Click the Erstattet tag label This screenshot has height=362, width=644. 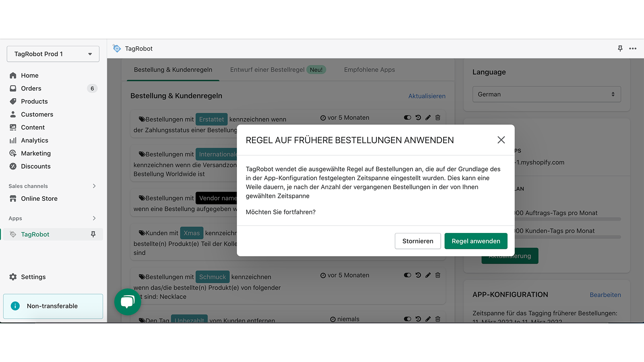click(211, 119)
